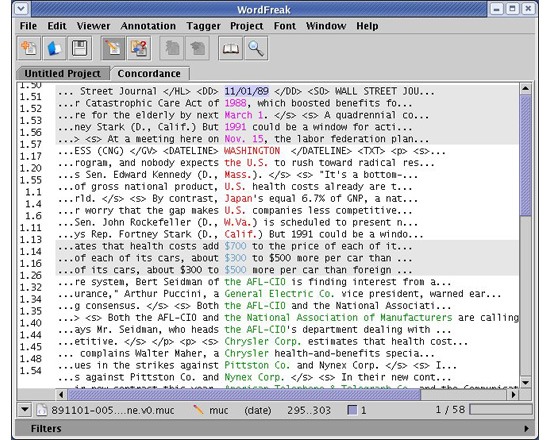Select the red WASHINGTON annotation

coord(252,151)
